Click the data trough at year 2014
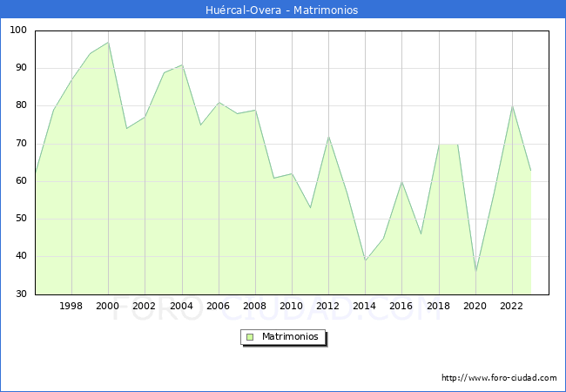This screenshot has width=566, height=392. [x=365, y=260]
